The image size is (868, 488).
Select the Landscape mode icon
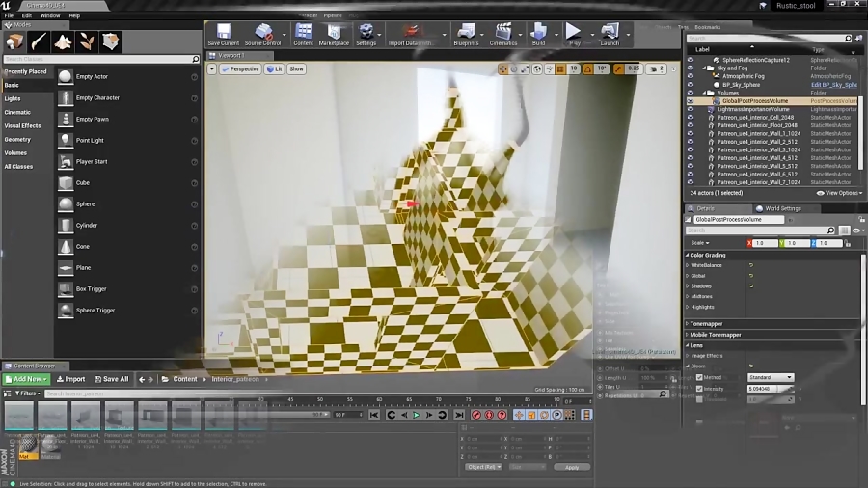(x=63, y=41)
